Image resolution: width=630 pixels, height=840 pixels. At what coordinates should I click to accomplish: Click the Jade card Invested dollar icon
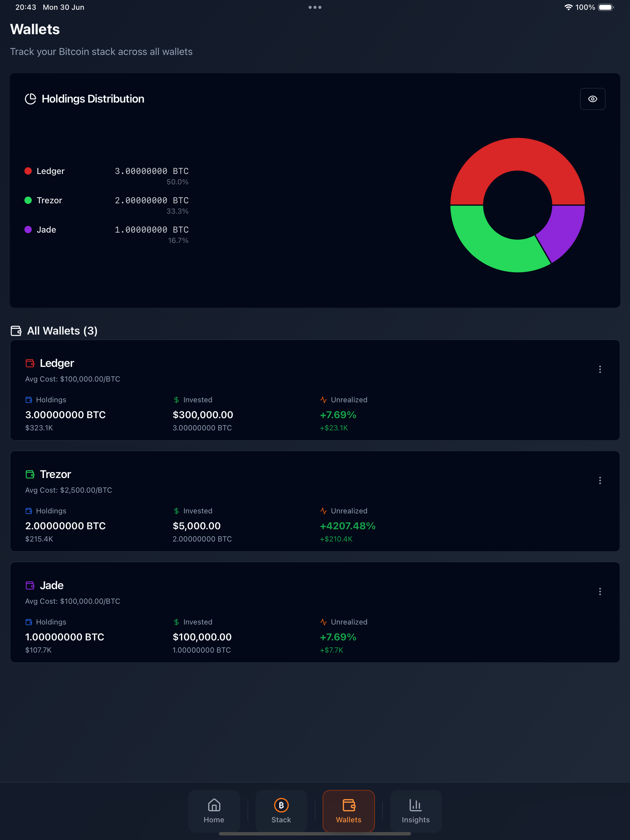click(176, 622)
